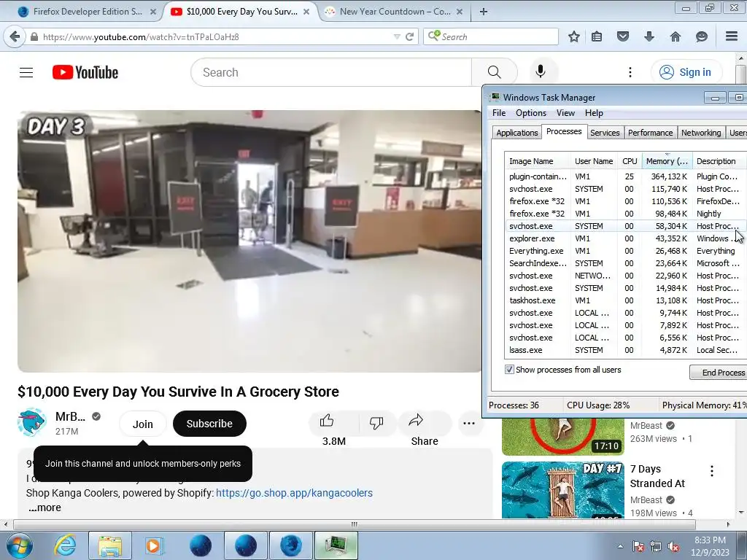Sort by Memory column header
Screen dimensions: 747x560
(x=667, y=161)
